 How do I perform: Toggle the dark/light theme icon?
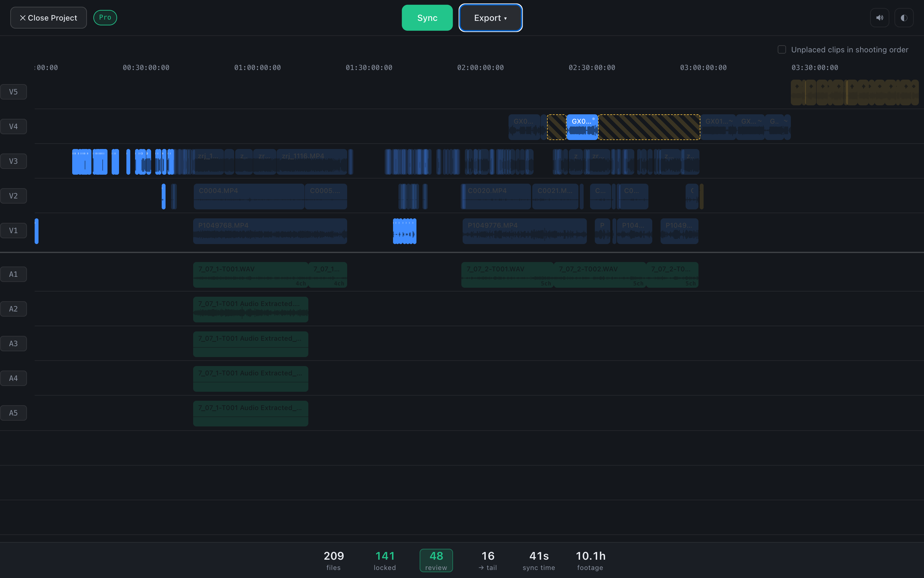[x=904, y=18]
